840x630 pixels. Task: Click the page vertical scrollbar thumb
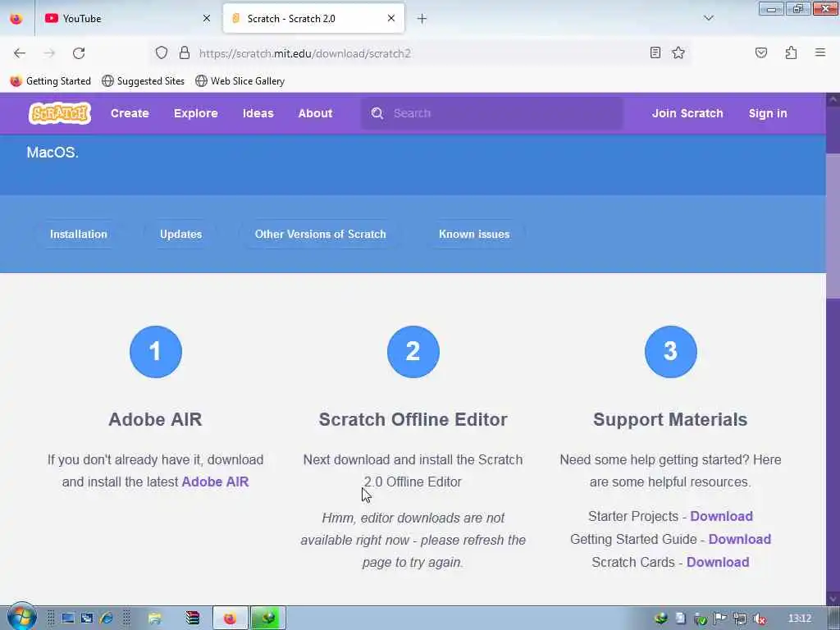click(833, 225)
